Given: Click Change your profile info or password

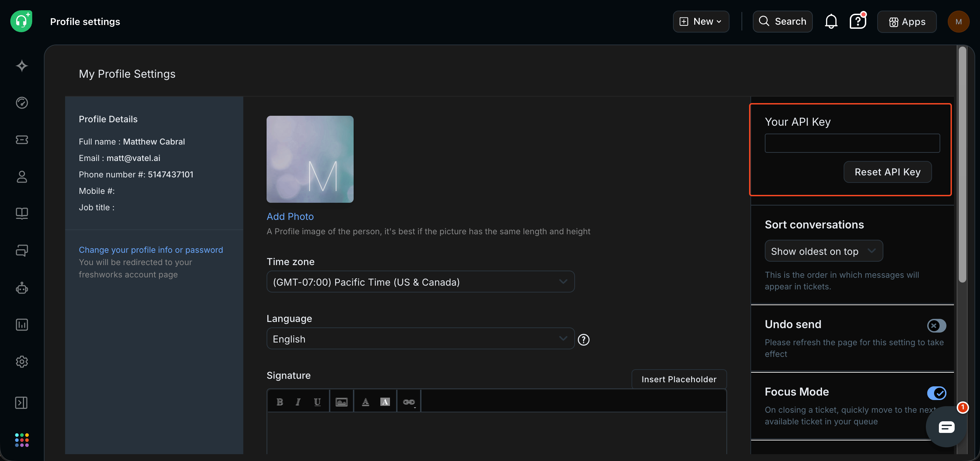Looking at the screenshot, I should [x=151, y=250].
